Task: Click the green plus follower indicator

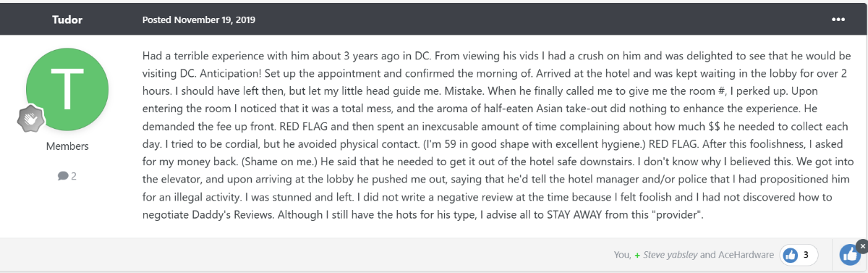Action: pyautogui.click(x=637, y=256)
